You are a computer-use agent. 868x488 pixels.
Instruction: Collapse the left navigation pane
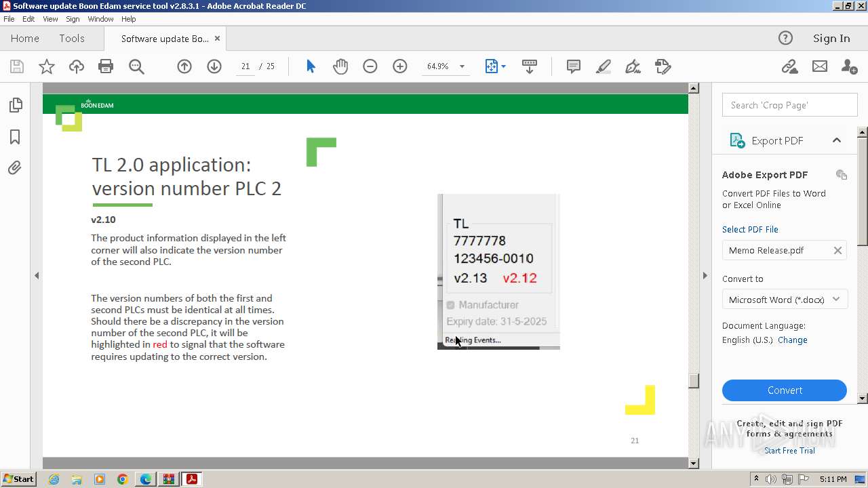click(x=37, y=275)
